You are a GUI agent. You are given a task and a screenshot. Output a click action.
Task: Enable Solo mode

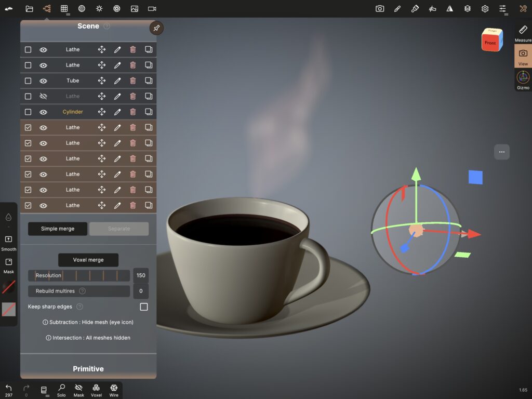pos(61,390)
